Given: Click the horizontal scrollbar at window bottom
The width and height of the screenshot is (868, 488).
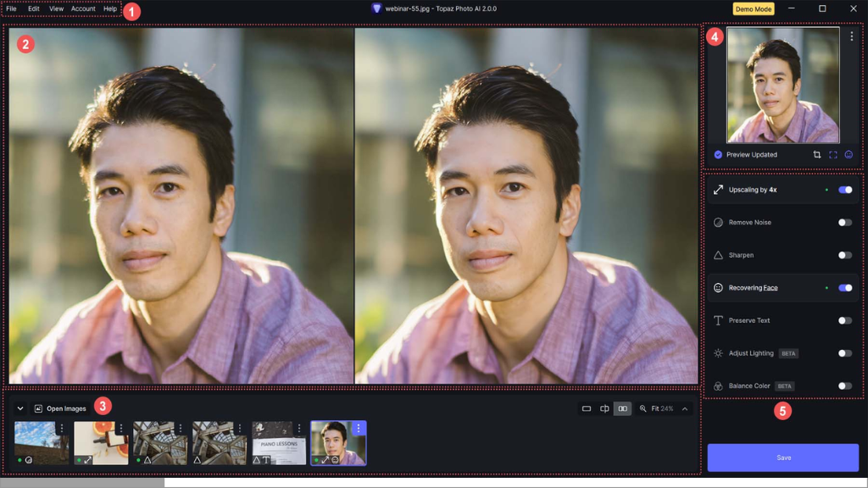Looking at the screenshot, I should pyautogui.click(x=82, y=482).
